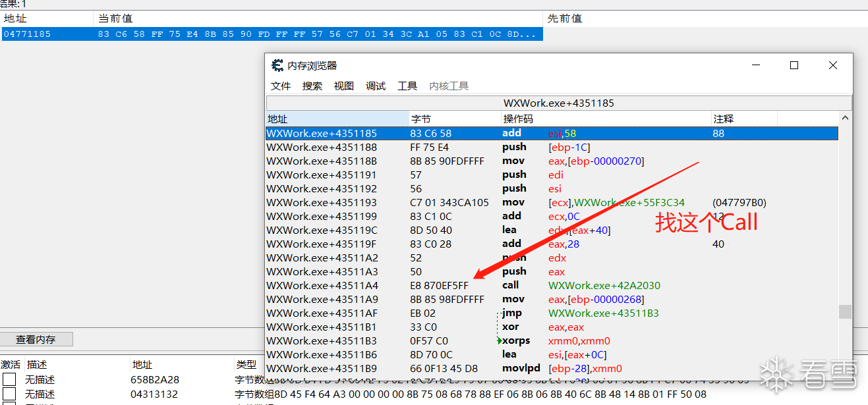Open the 视图 menu
Screen dimensions: 868x405
344,86
